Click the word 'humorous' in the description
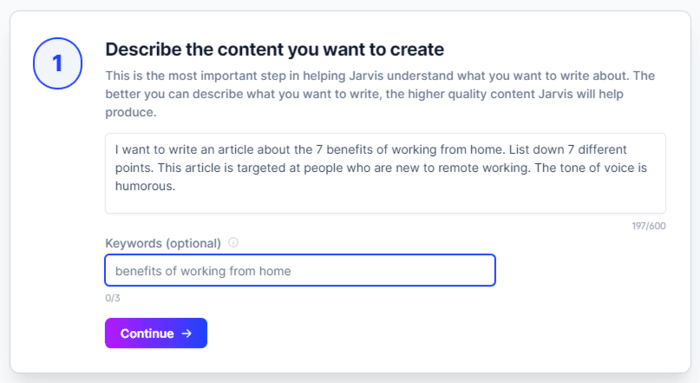The height and width of the screenshot is (383, 700). (144, 186)
